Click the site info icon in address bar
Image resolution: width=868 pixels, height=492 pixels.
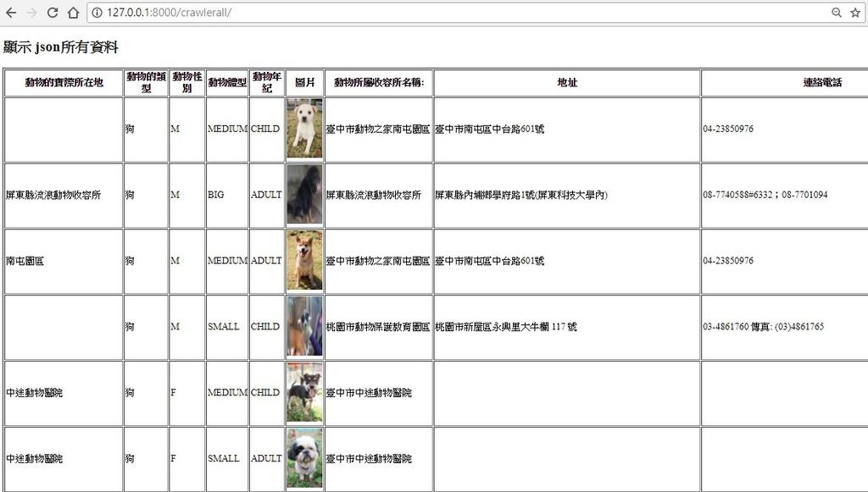tap(97, 13)
